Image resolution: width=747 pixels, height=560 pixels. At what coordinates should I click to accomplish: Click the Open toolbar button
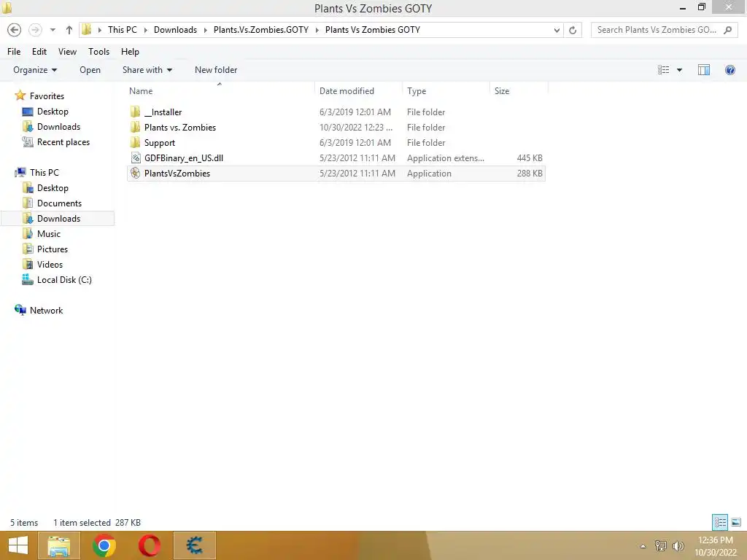(90, 70)
